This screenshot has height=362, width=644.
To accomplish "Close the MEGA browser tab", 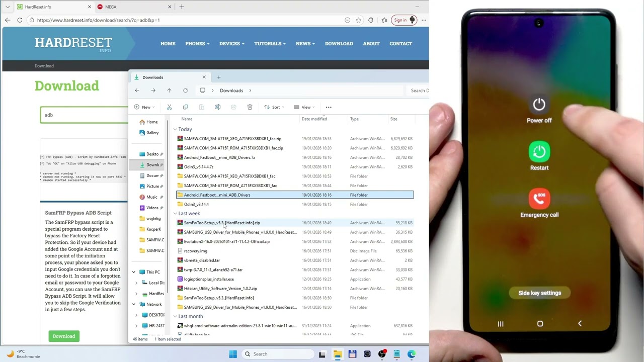I will tap(170, 7).
